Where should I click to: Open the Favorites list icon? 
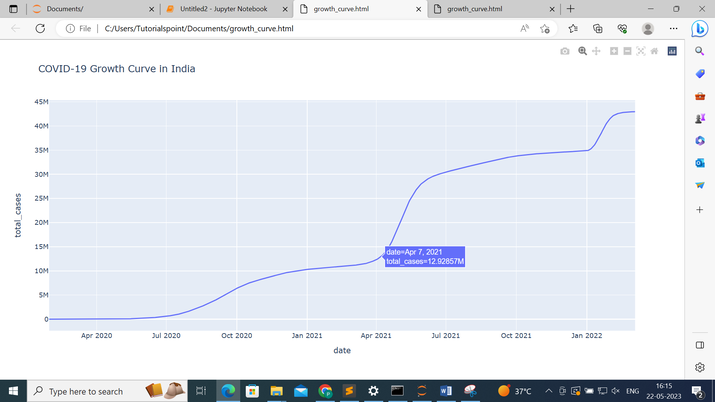[x=573, y=29]
